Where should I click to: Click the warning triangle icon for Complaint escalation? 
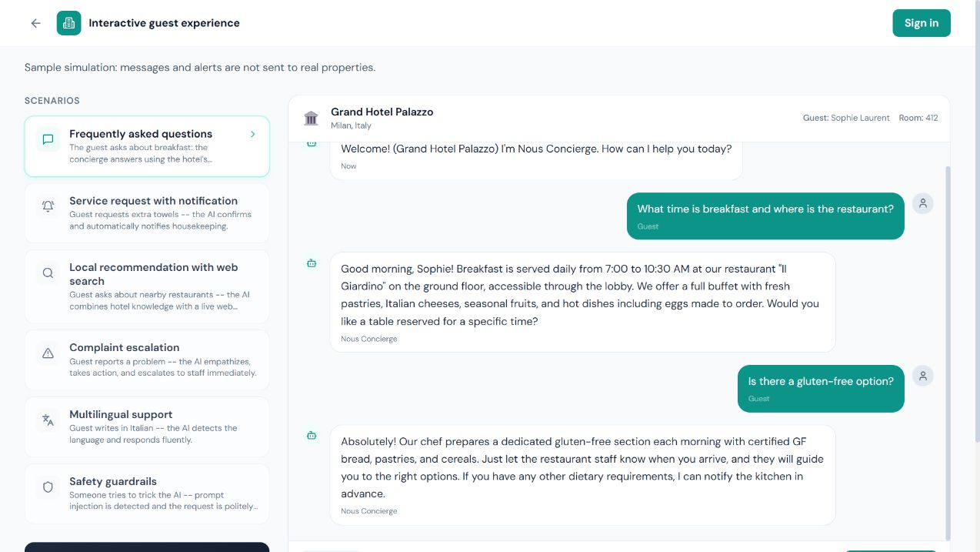(48, 353)
